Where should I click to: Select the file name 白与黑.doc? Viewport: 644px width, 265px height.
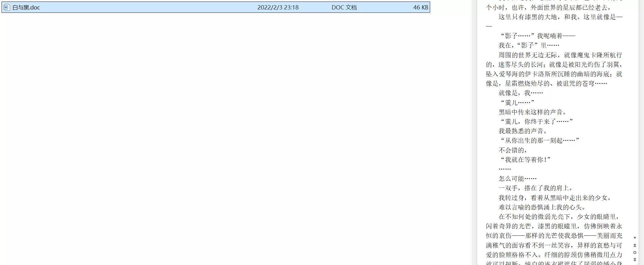(26, 7)
